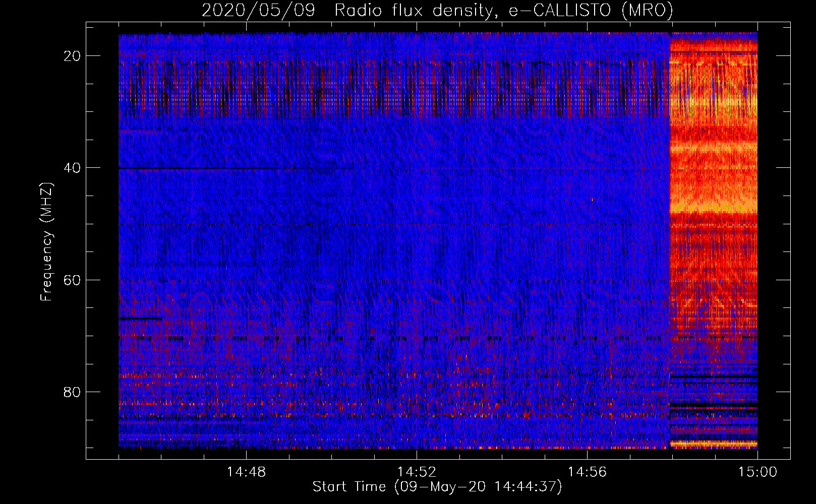Click the '14:48' time tick label
Screen dimensions: 816x504
[x=246, y=472]
